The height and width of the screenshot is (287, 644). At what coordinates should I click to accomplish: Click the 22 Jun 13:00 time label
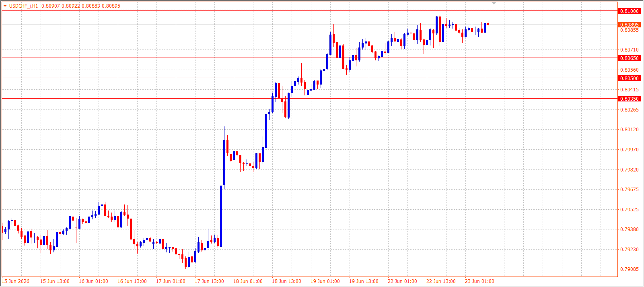441,281
